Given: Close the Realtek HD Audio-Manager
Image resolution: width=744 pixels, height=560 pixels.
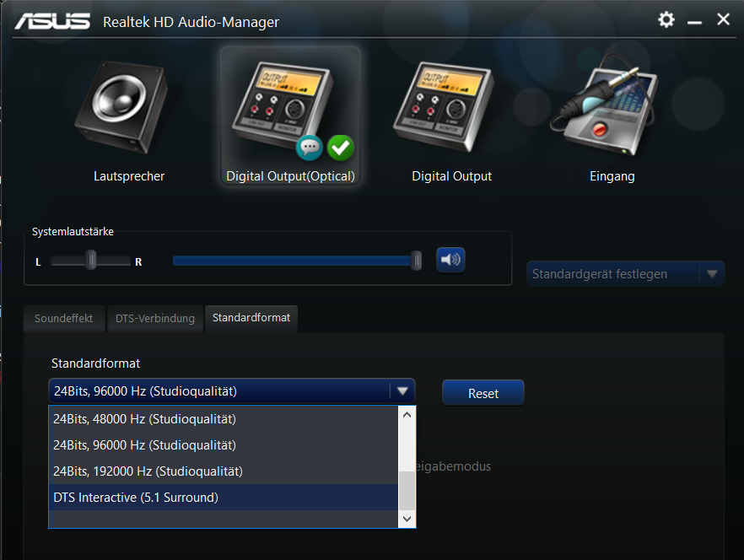Looking at the screenshot, I should pyautogui.click(x=723, y=19).
